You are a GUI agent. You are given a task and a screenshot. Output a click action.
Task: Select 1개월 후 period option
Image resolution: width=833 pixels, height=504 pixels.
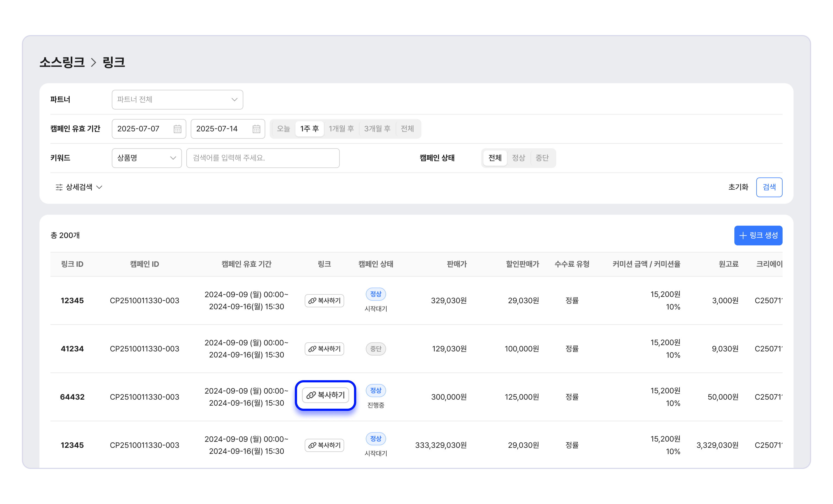[341, 129]
